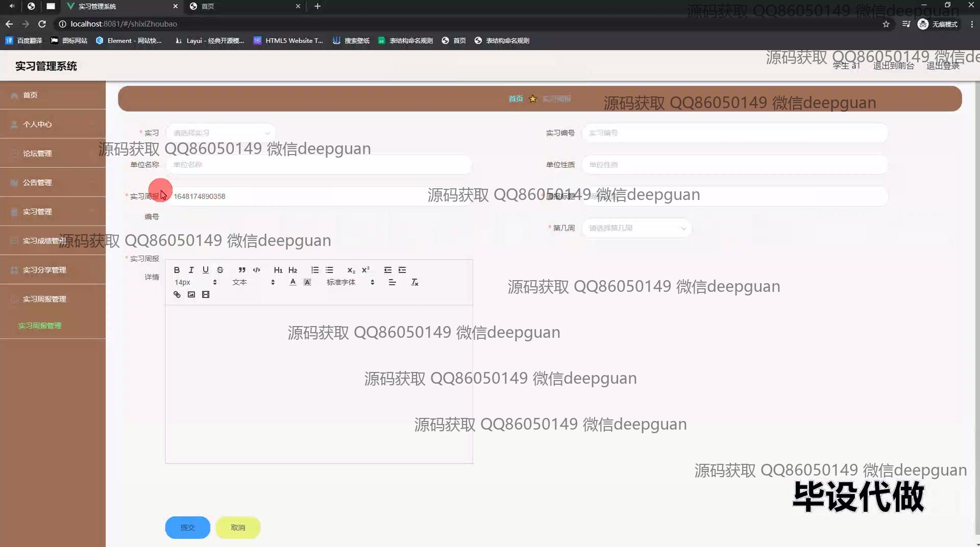Open the 文本 paragraph style dropdown
Viewport: 980px width, 547px height.
point(253,282)
